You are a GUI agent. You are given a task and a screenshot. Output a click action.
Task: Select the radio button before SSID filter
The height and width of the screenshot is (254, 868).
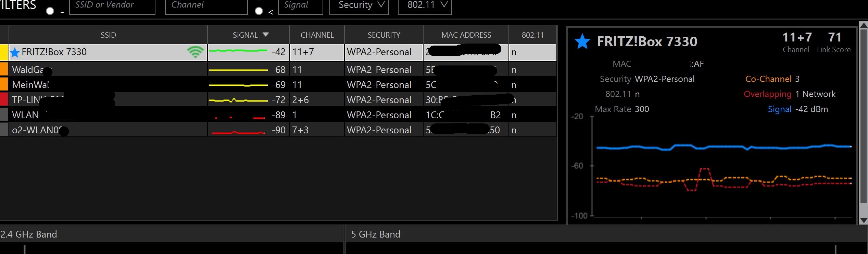(50, 11)
